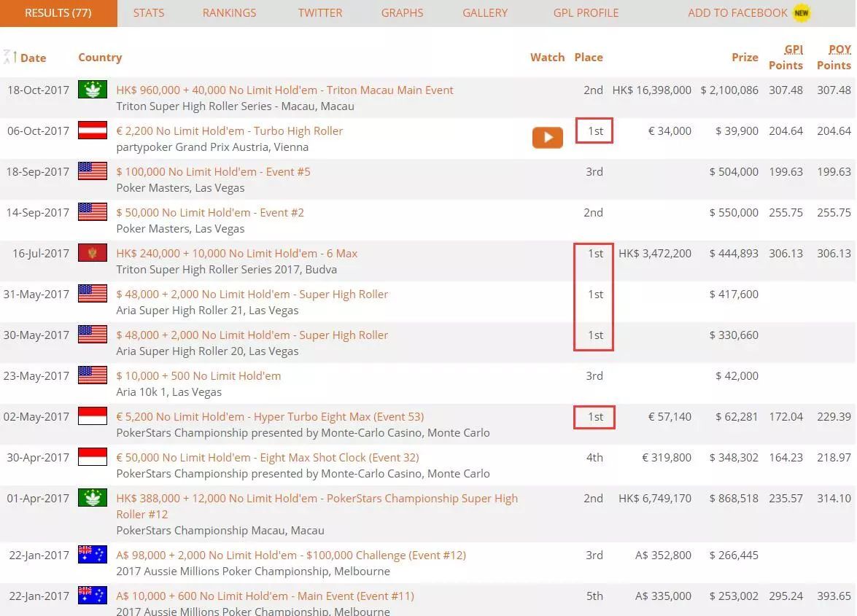Click the Australia flag beside Main Event (Event #11)
This screenshot has width=857, height=616.
click(93, 596)
